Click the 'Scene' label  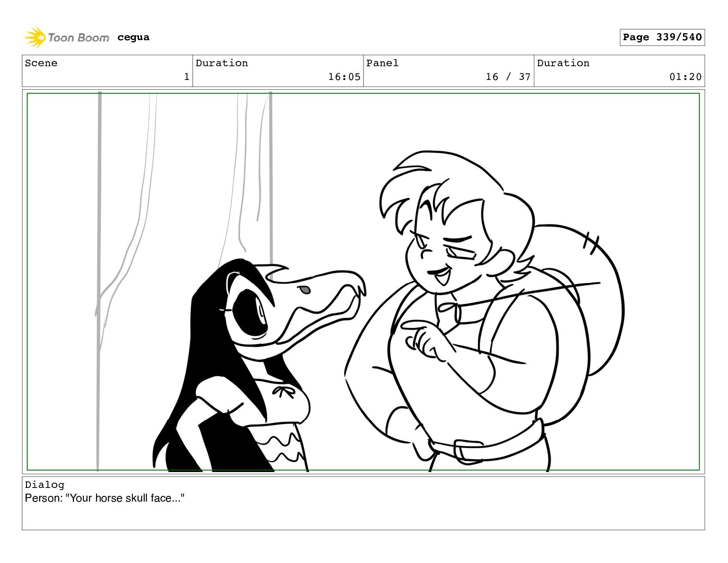(x=41, y=63)
